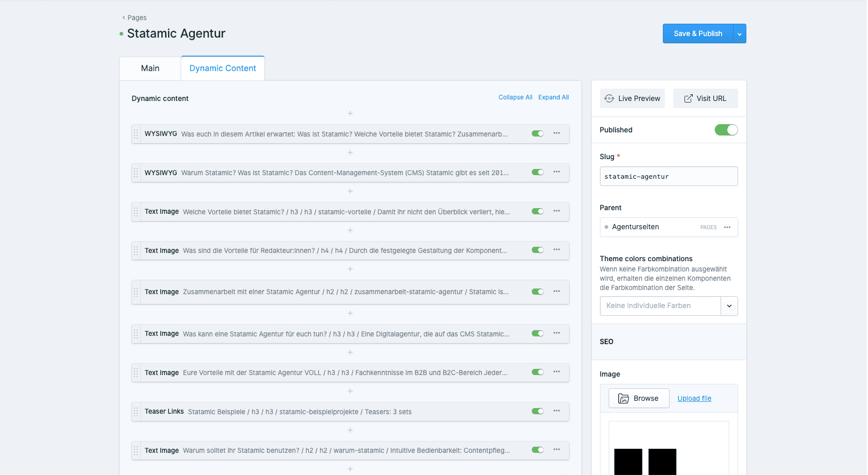This screenshot has height=475, width=868.
Task: Add a set above the Teaser Links block
Action: tap(350, 391)
